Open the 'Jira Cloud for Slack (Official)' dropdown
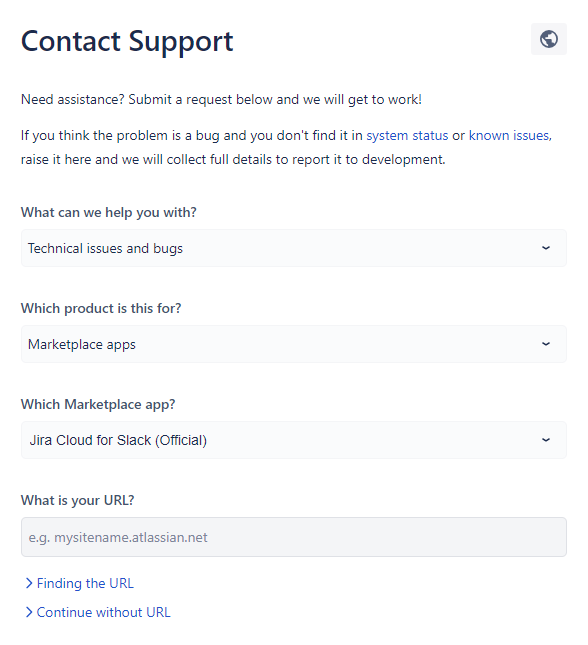The height and width of the screenshot is (645, 588). (294, 440)
